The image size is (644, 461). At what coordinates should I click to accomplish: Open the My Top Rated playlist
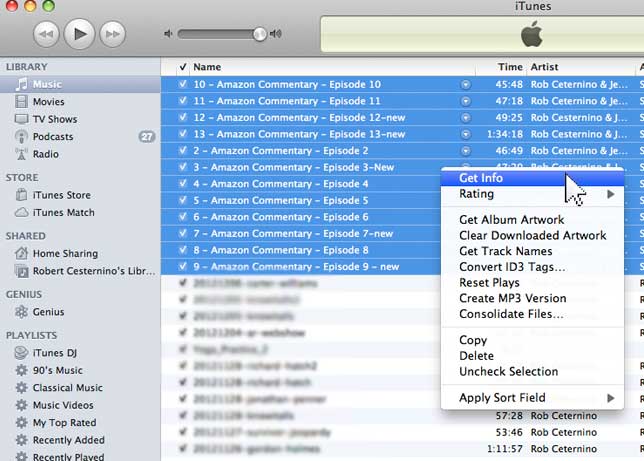80,423
